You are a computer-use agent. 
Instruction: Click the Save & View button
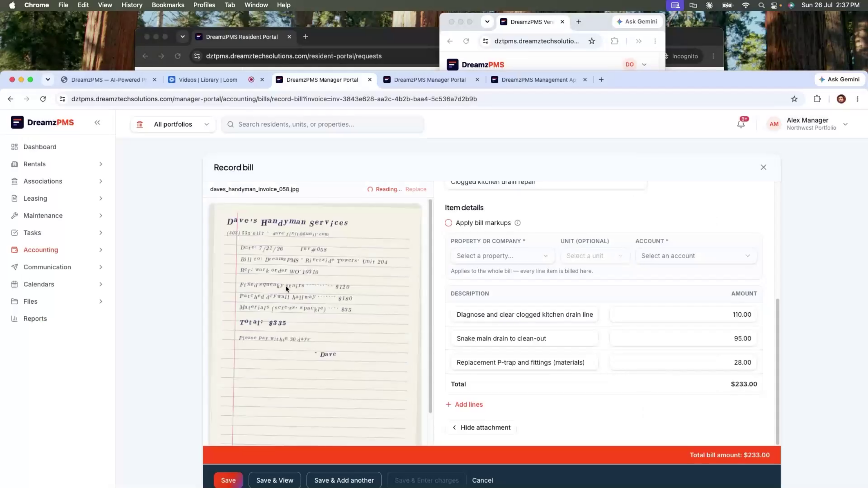coord(275,480)
